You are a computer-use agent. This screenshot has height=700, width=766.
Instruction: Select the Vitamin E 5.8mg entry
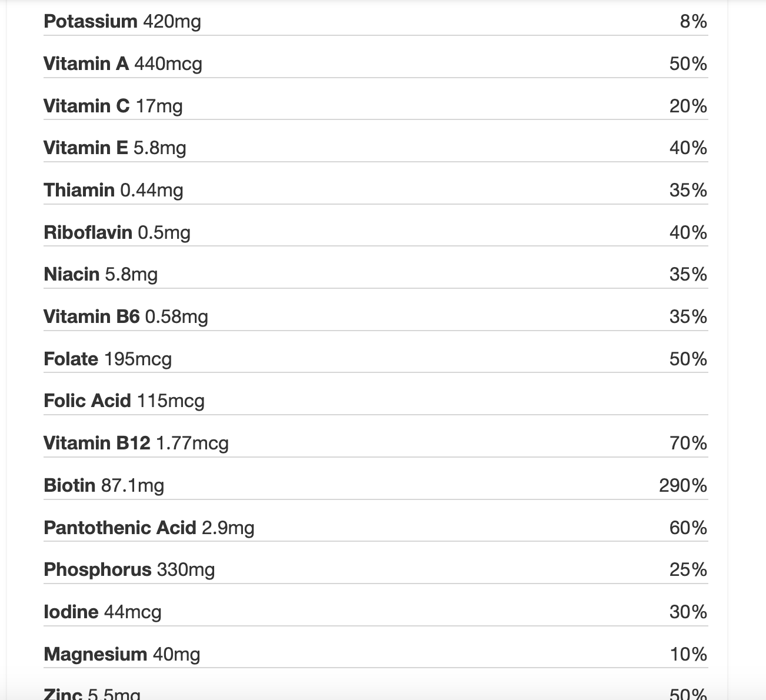pos(115,148)
